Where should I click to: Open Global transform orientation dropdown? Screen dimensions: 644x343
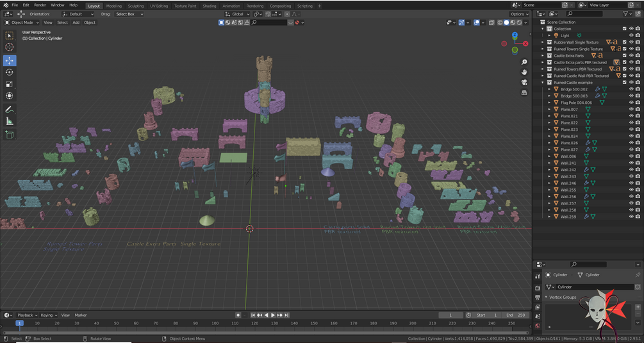click(x=237, y=14)
